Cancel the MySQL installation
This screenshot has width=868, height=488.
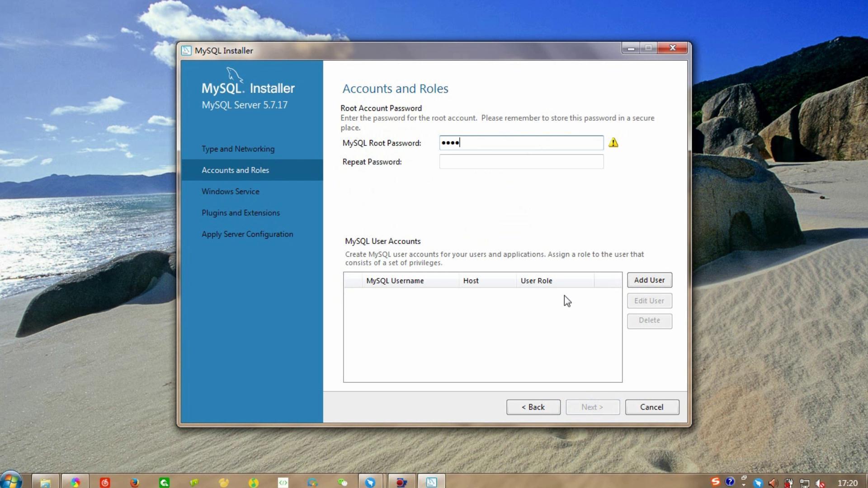652,407
